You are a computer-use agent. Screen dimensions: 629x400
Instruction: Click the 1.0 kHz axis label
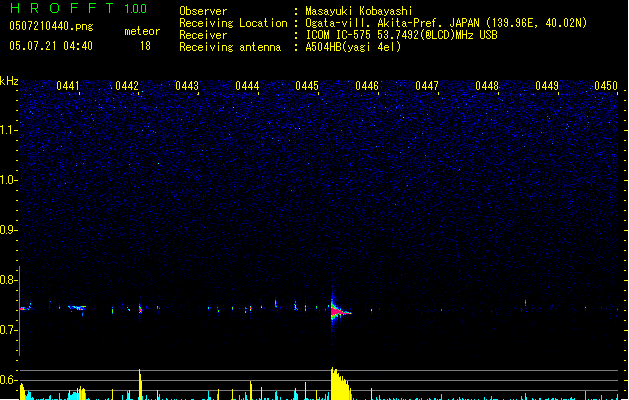coord(8,180)
